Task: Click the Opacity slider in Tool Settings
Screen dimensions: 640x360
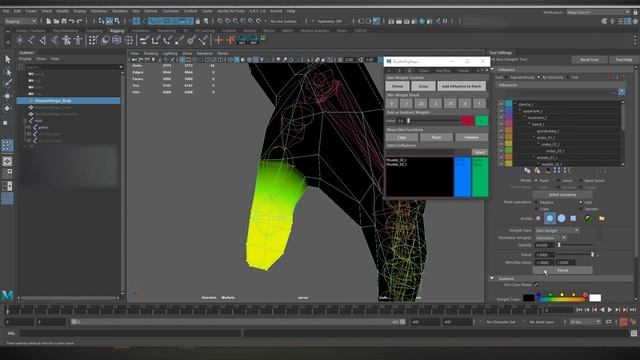Action: [576, 245]
